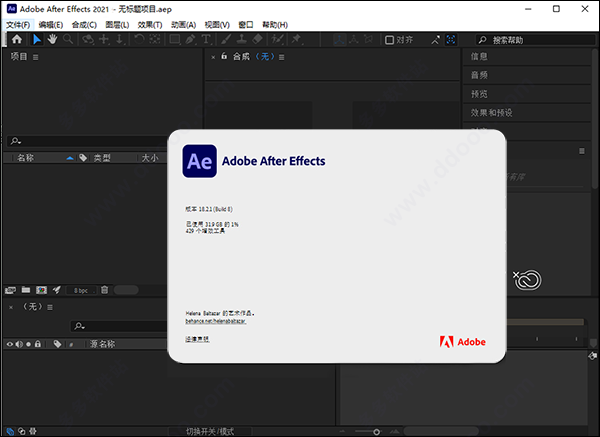Select the Brush tool
The image size is (600, 437).
[x=226, y=39]
